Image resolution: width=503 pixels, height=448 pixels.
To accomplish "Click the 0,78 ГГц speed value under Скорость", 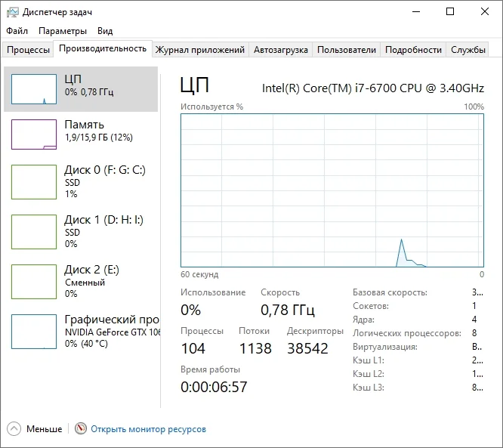I will click(x=288, y=310).
